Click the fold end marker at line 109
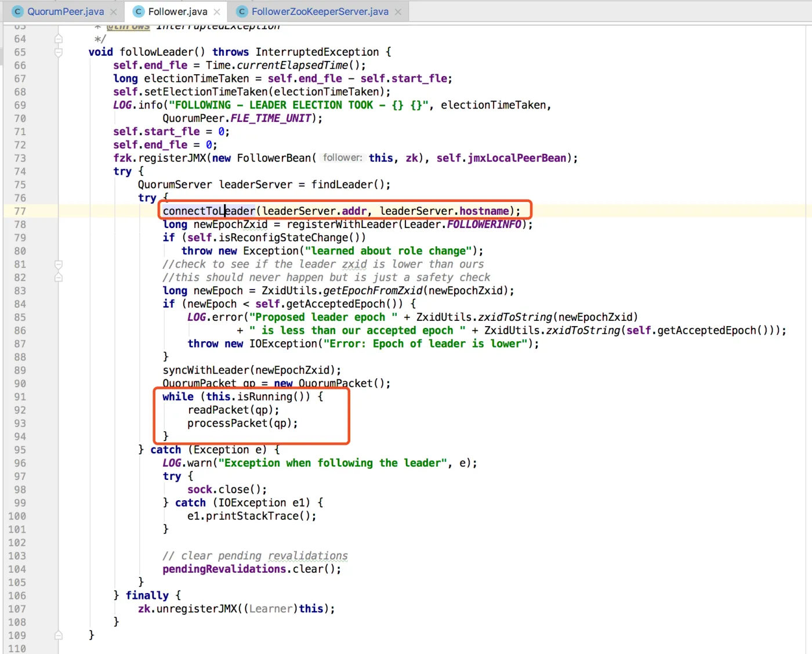Viewport: 812px width, 654px height. (x=59, y=635)
